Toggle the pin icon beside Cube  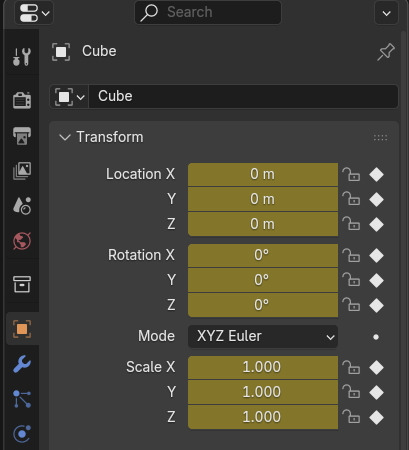386,52
